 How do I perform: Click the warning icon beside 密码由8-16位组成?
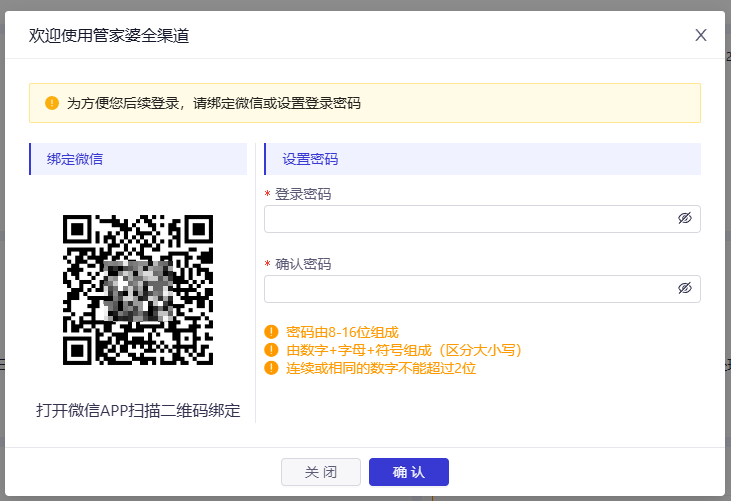tap(271, 332)
